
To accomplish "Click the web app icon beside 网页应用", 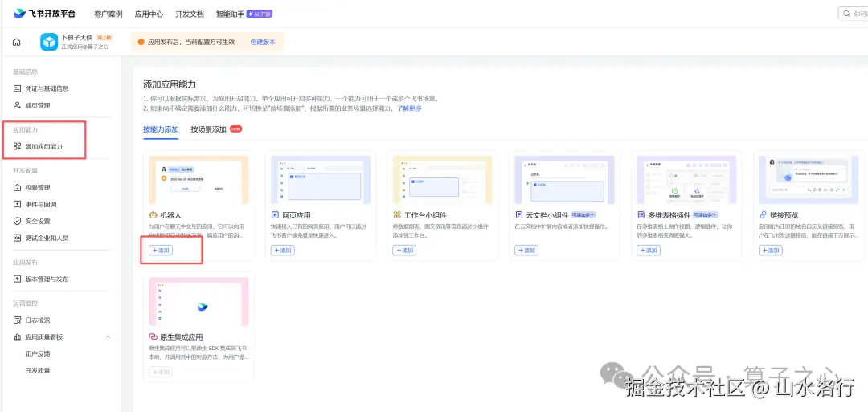I will [275, 215].
